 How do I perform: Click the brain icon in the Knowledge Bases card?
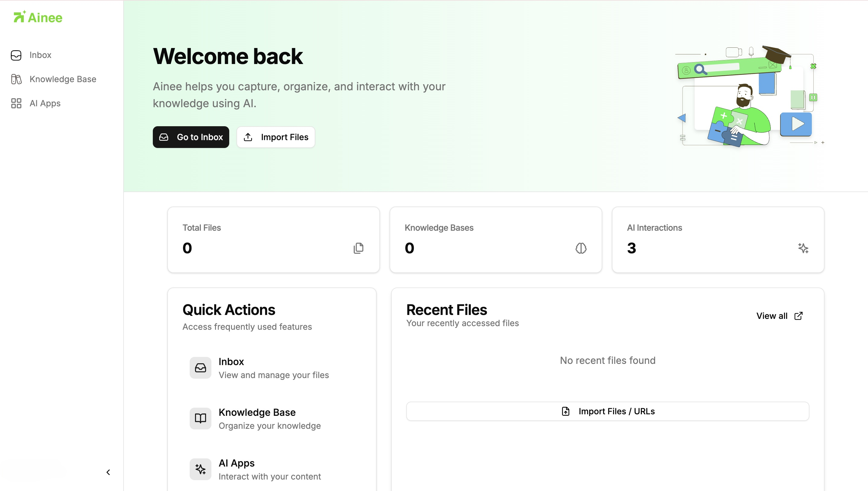(581, 248)
